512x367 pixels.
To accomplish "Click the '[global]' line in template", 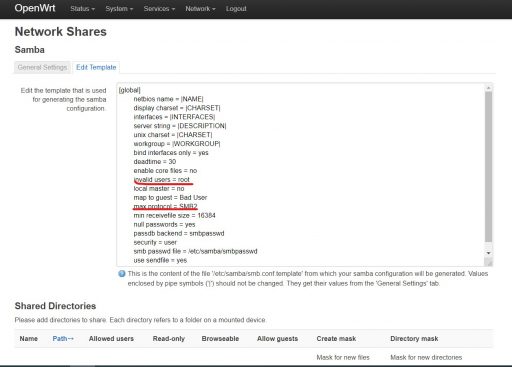I will 130,90.
